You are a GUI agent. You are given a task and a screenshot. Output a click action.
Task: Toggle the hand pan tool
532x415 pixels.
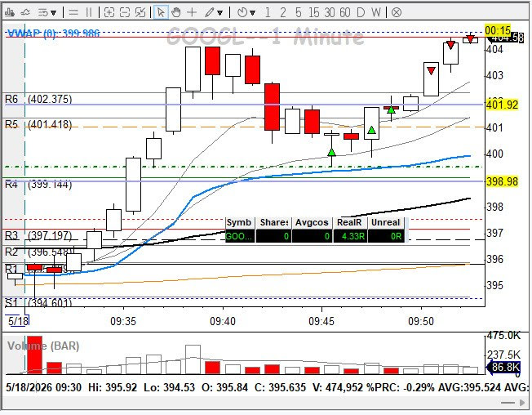click(175, 13)
